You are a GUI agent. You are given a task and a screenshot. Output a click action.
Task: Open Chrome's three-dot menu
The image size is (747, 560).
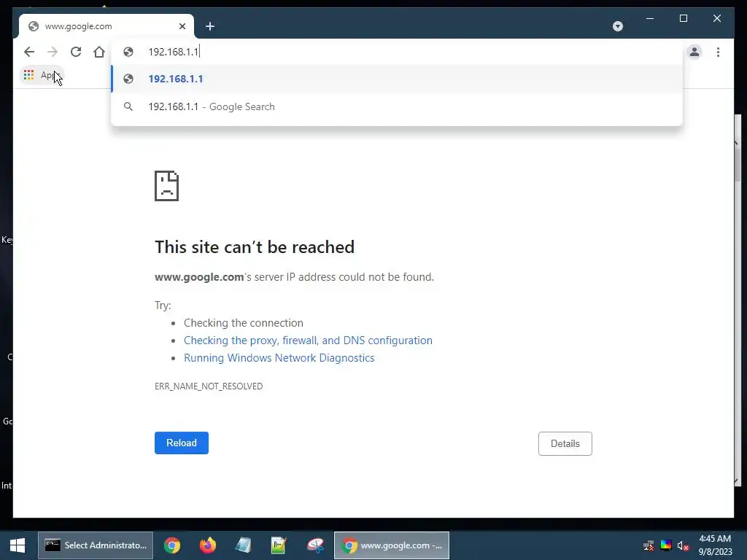pyautogui.click(x=718, y=52)
